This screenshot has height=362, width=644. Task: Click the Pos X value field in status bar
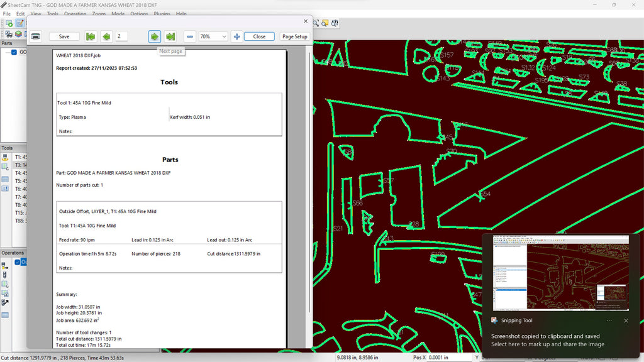449,358
